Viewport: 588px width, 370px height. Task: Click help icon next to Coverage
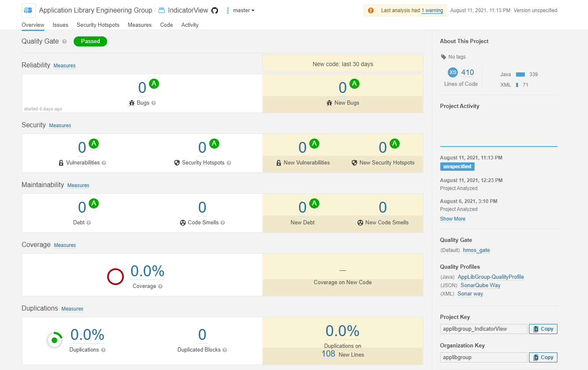(x=160, y=286)
